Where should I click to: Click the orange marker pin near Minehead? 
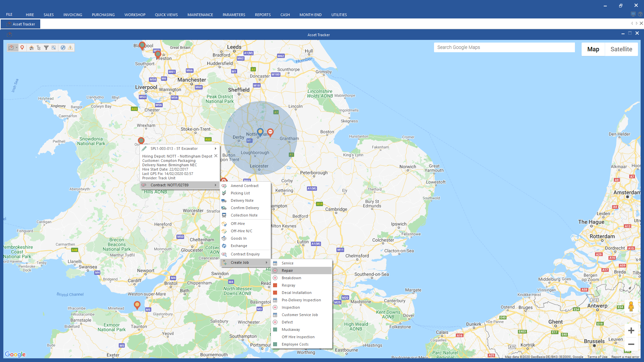click(x=137, y=305)
